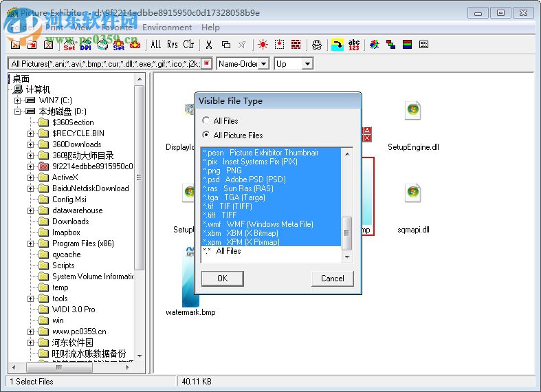The width and height of the screenshot is (541, 392).
Task: Click the red arrow export folder icon
Action: 32,45
